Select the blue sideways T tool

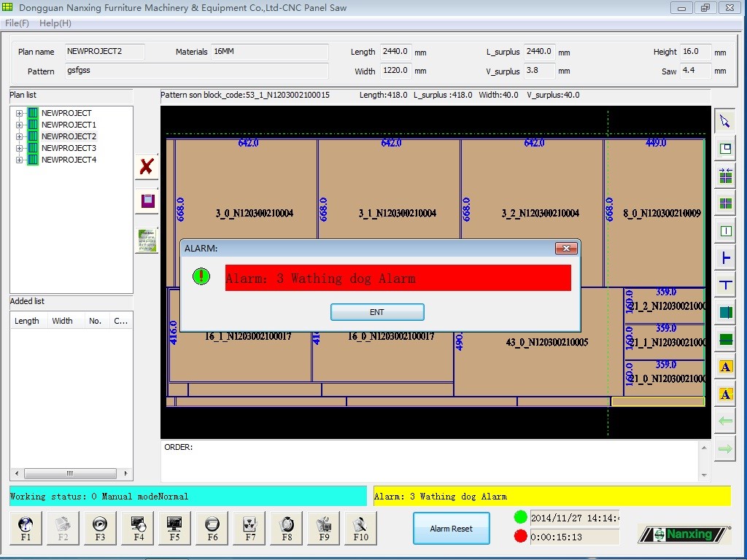point(725,258)
